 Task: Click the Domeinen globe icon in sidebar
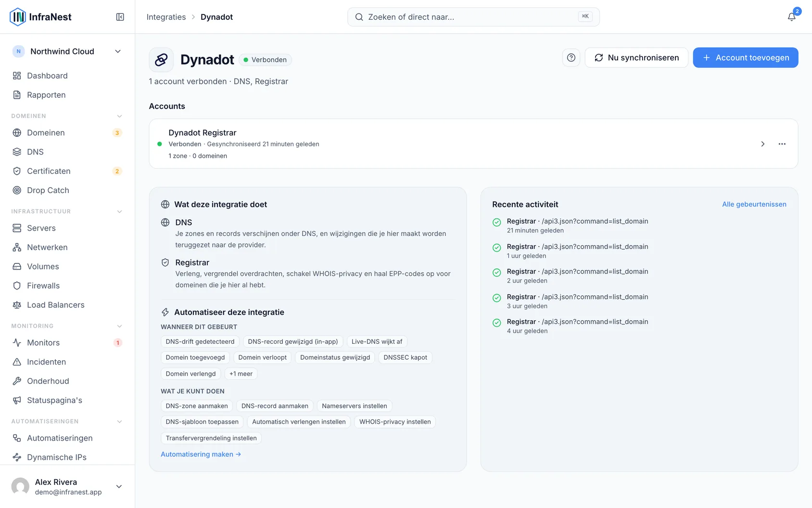(17, 132)
